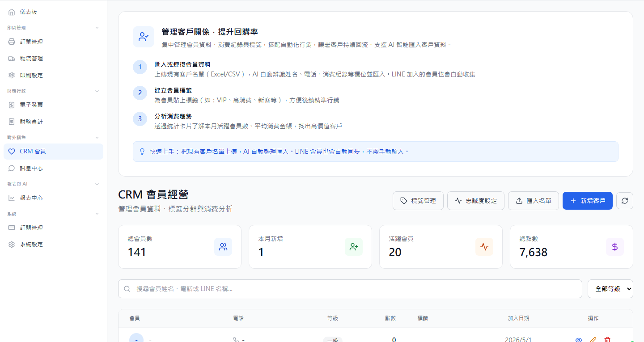The height and width of the screenshot is (342, 644).
Task: Open 印刷設定 in the sidebar
Action: coord(53,75)
